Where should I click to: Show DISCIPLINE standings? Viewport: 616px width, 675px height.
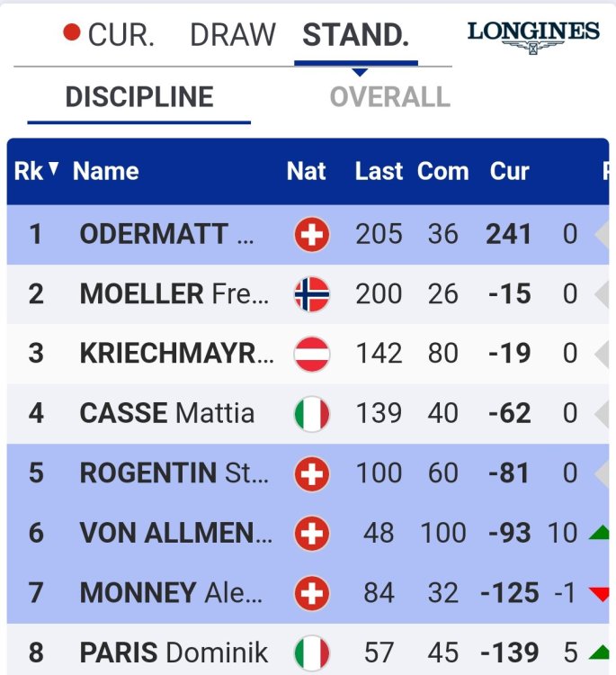(139, 97)
